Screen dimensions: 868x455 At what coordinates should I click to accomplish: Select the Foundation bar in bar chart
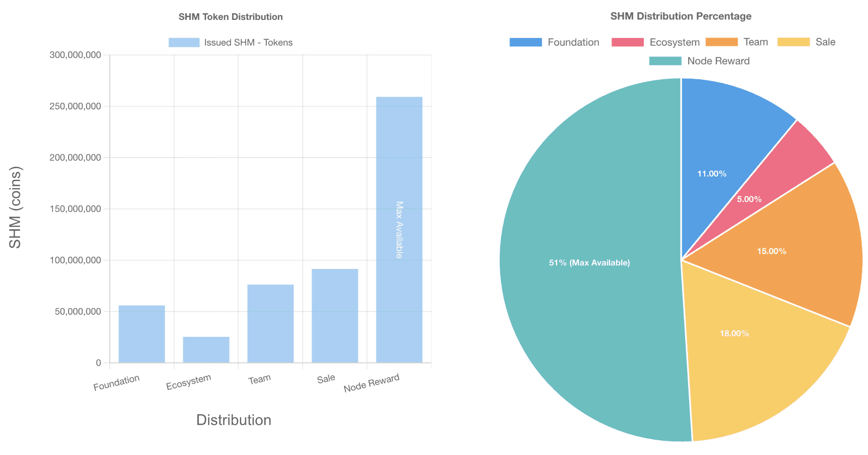click(x=142, y=334)
